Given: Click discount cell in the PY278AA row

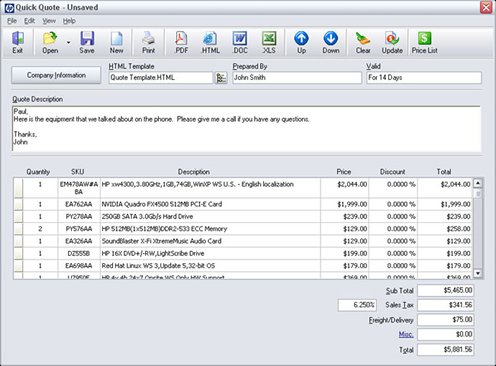Looking at the screenshot, I should point(393,217).
